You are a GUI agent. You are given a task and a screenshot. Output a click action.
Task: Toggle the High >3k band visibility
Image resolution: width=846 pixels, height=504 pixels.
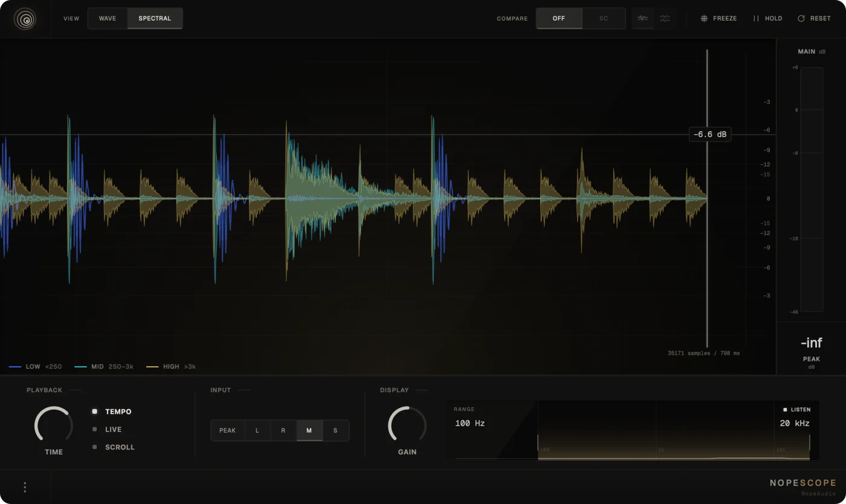[x=171, y=367]
